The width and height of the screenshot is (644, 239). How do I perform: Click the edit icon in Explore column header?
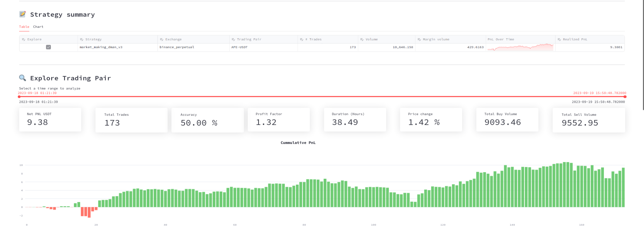[24, 39]
